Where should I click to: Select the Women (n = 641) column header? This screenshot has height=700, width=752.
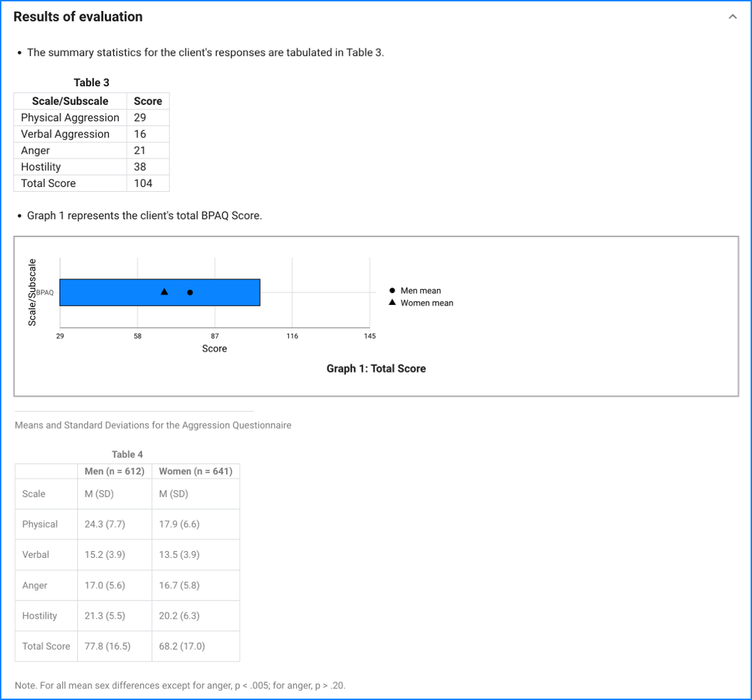click(196, 472)
